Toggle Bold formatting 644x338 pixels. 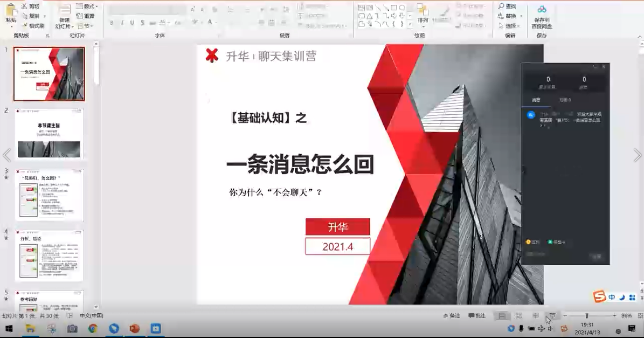tap(112, 23)
